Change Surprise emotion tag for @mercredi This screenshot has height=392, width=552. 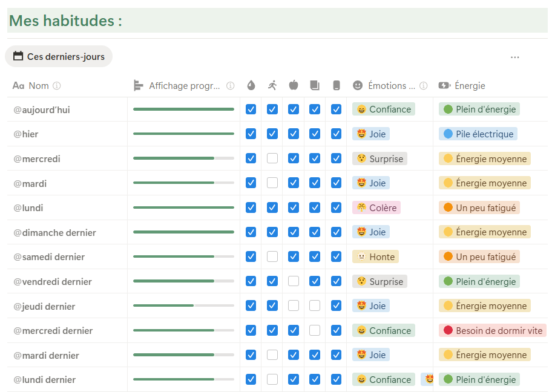click(380, 158)
